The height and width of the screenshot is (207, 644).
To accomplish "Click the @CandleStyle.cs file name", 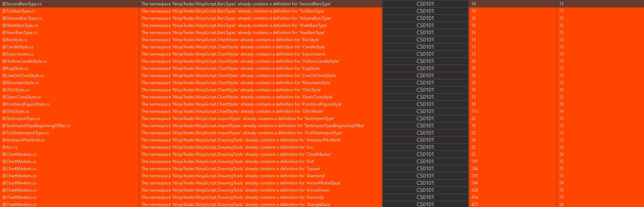I will tap(18, 47).
